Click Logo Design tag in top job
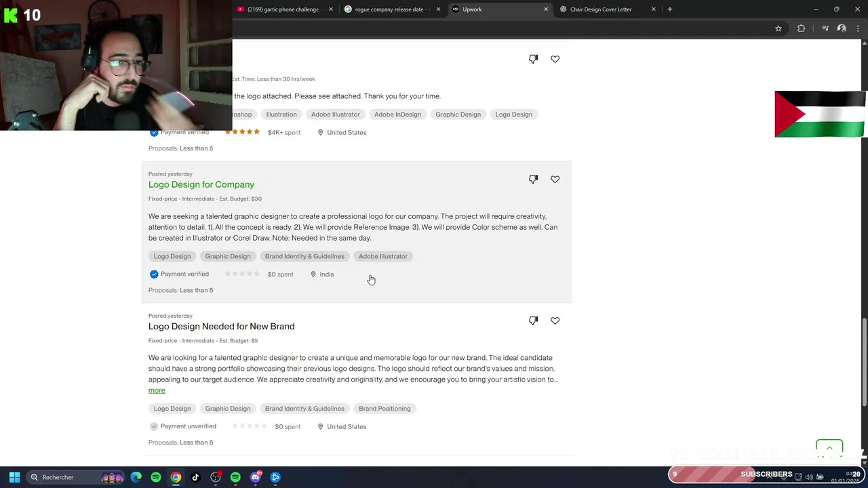868x488 pixels. pos(513,115)
